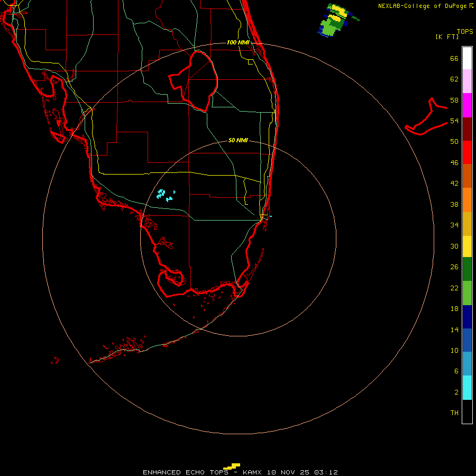The image size is (476, 476).
Task: Click the 10 scale value
Action: click(x=454, y=350)
